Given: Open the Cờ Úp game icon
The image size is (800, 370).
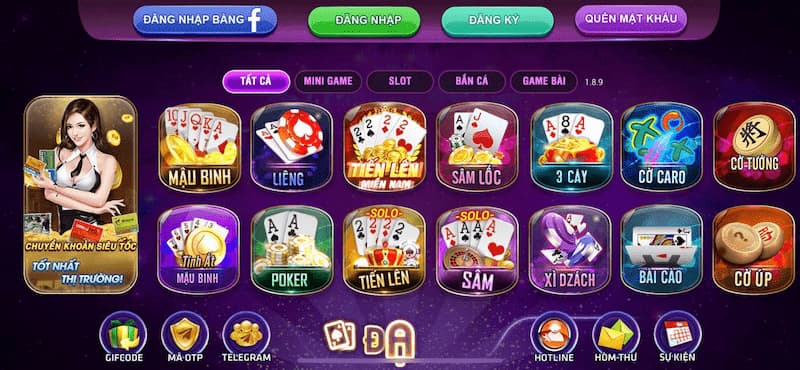Looking at the screenshot, I should click(754, 250).
